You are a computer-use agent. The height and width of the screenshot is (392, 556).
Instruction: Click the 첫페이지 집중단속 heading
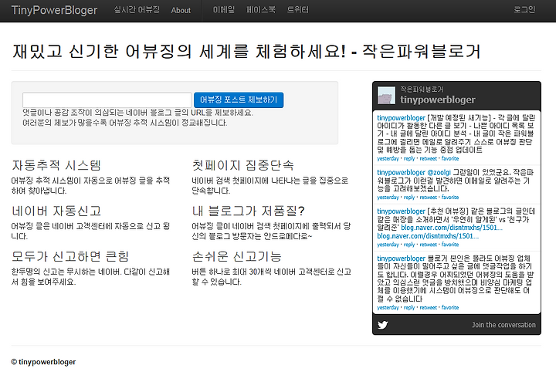[x=243, y=165]
